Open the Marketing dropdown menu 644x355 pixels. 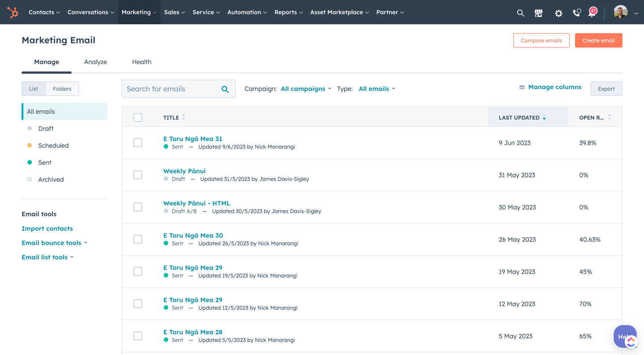point(139,12)
